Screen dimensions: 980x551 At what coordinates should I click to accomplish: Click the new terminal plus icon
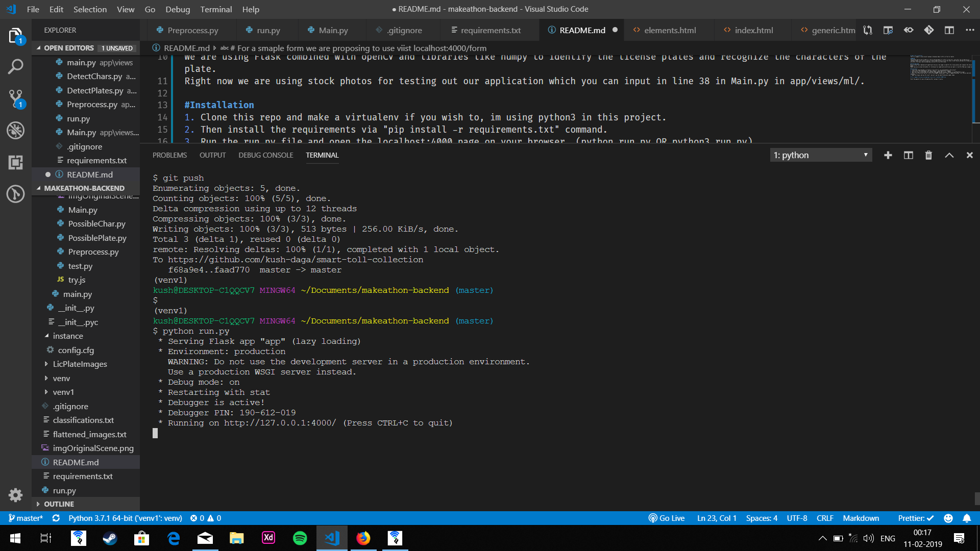coord(888,155)
